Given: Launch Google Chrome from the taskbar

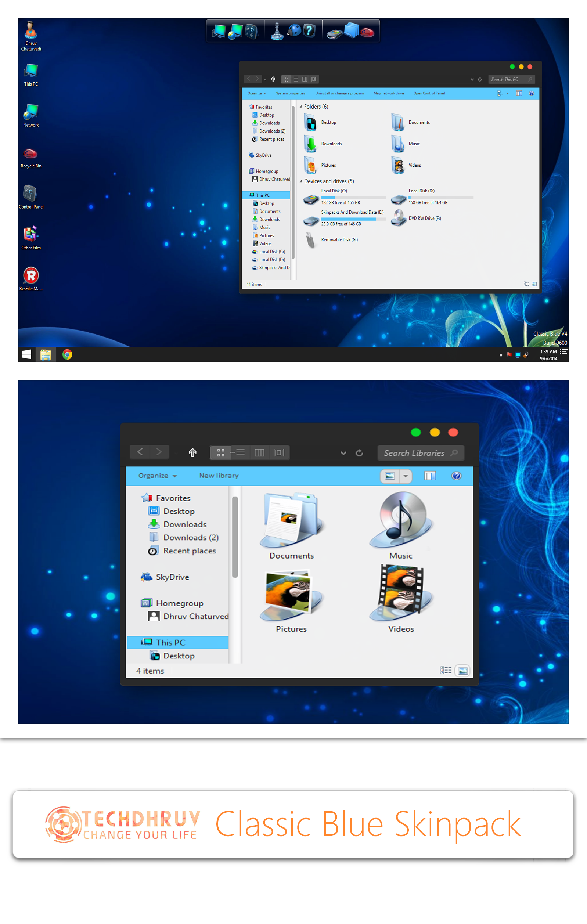Looking at the screenshot, I should point(67,354).
